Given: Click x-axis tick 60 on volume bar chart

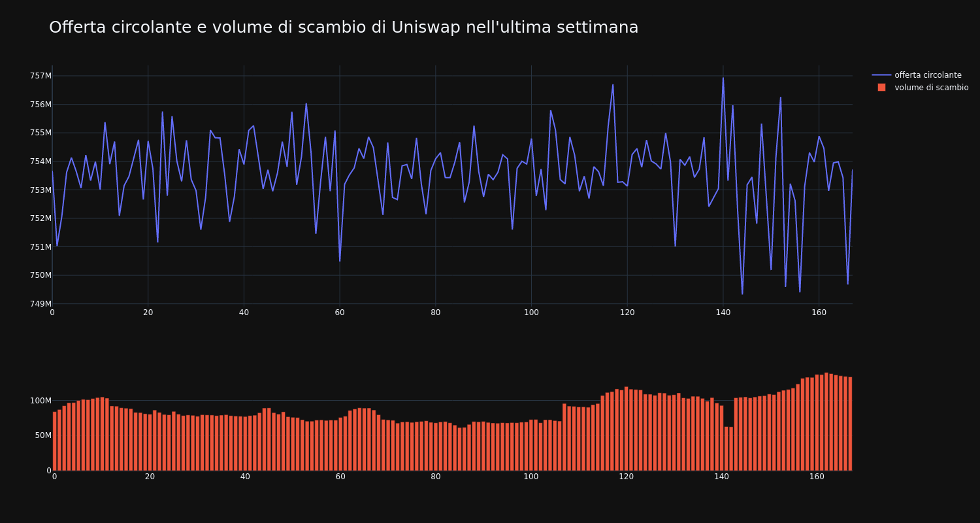Looking at the screenshot, I should (340, 477).
